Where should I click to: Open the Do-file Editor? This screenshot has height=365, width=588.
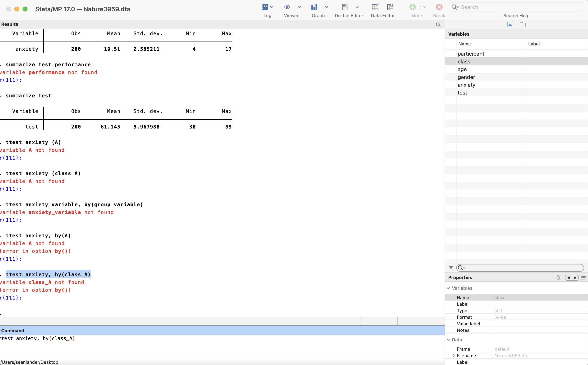[x=345, y=7]
